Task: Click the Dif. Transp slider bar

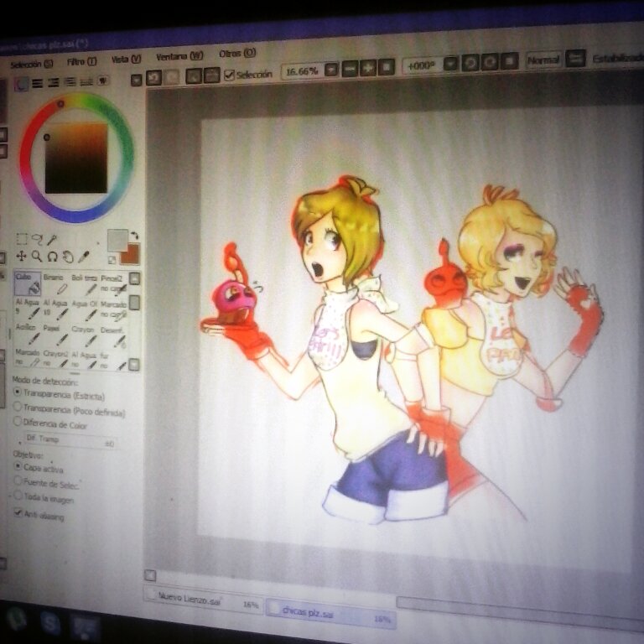Action: pos(70,441)
